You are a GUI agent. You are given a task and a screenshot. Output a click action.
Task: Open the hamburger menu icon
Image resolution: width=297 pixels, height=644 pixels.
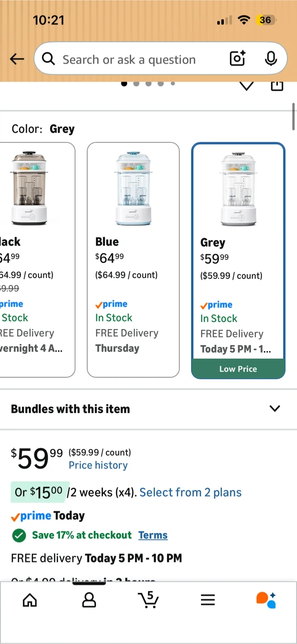coord(208,600)
